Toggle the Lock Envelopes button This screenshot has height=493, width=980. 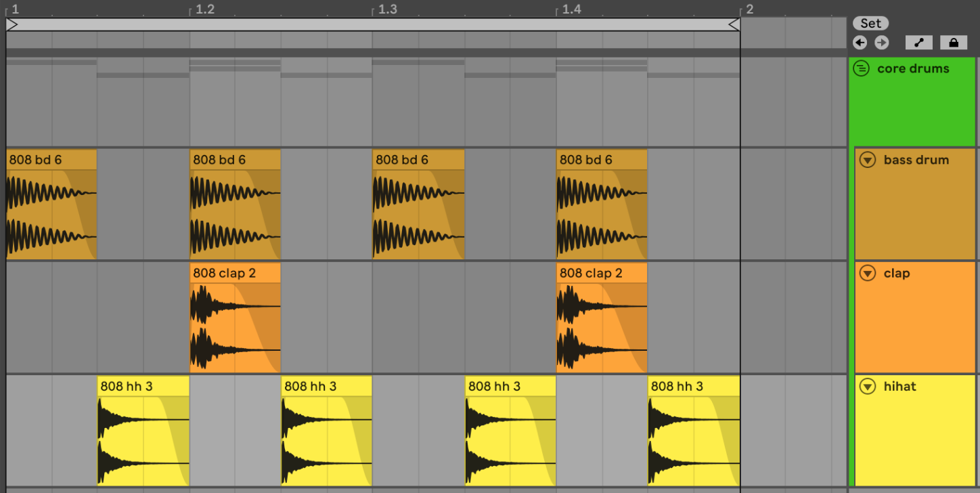click(953, 43)
